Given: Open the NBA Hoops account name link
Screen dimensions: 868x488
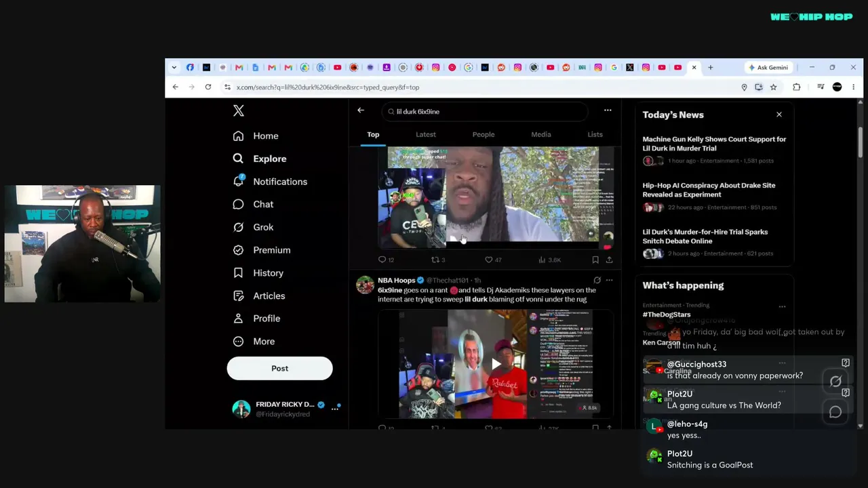Looking at the screenshot, I should 396,281.
